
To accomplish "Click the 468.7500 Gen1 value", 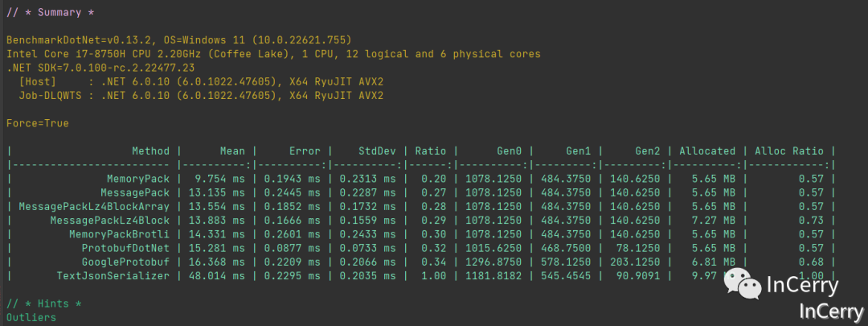I will [565, 249].
